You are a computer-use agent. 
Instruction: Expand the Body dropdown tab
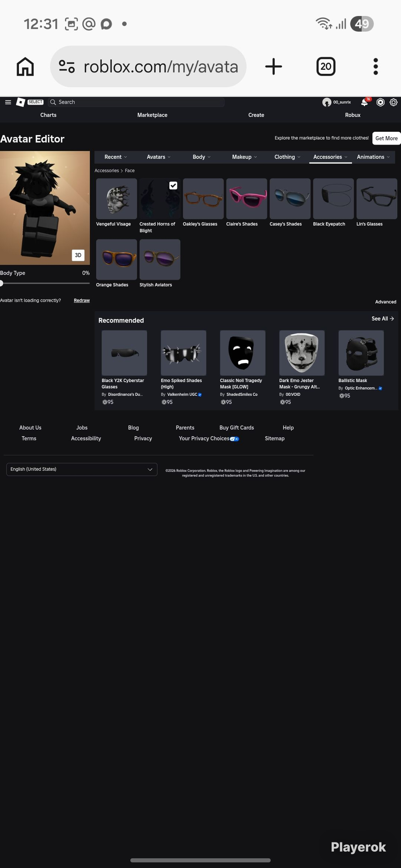[201, 157]
